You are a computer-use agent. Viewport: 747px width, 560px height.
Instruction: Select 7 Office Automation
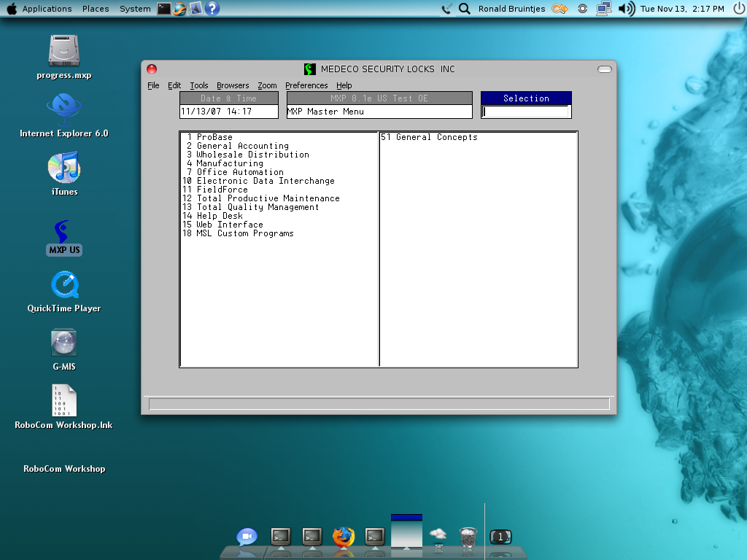click(235, 172)
